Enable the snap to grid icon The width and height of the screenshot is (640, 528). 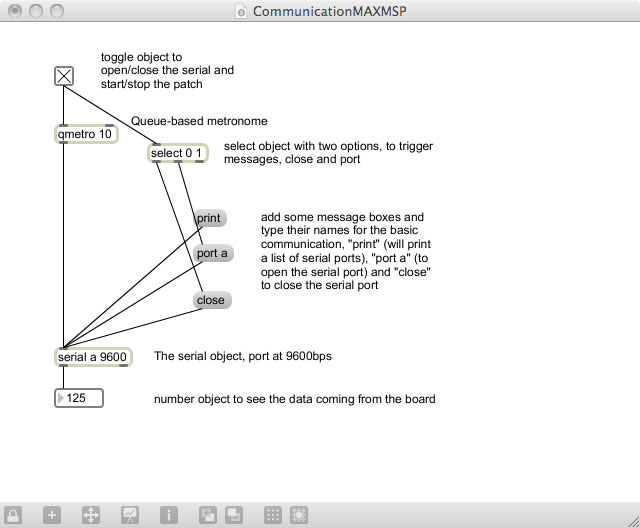[298, 515]
